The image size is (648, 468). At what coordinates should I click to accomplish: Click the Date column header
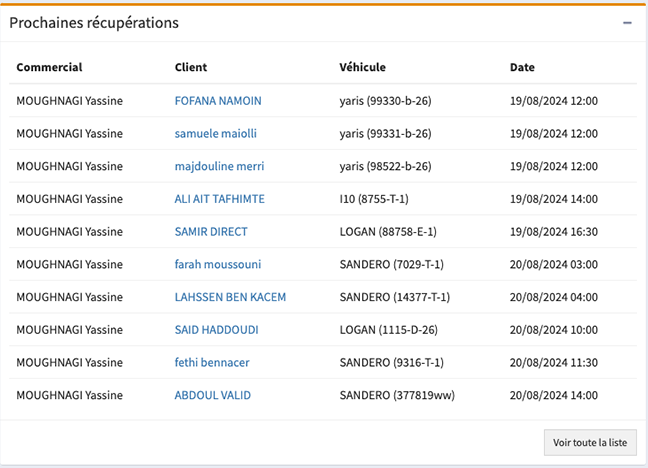click(x=522, y=68)
